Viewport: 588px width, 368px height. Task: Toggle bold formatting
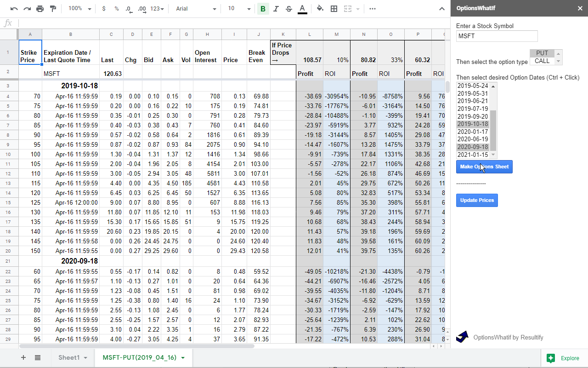click(263, 8)
